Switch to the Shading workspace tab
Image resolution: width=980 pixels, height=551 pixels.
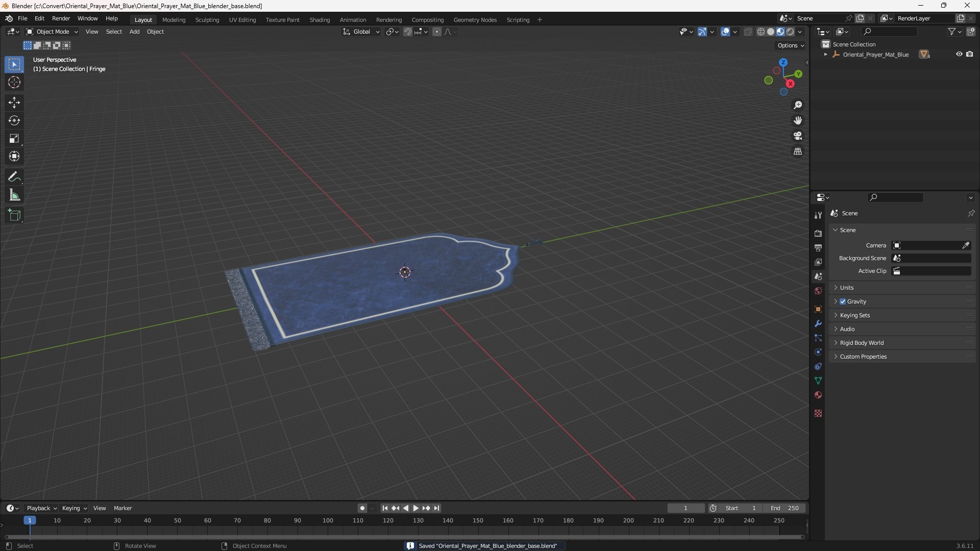tap(320, 20)
